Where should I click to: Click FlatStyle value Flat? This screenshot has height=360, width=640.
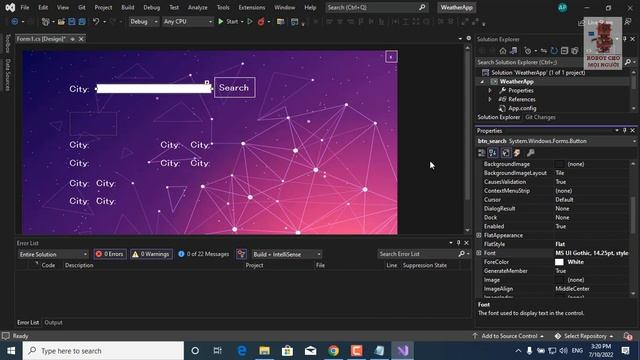pyautogui.click(x=560, y=244)
